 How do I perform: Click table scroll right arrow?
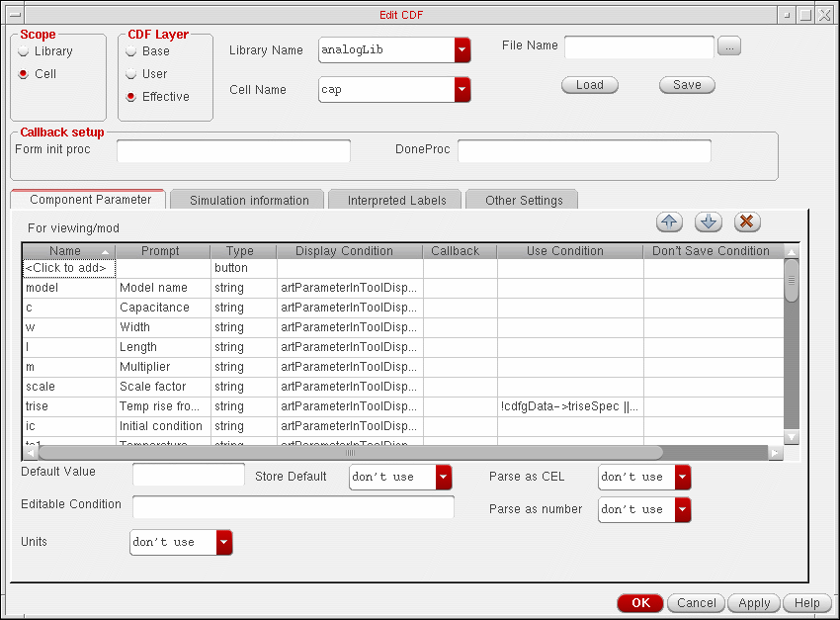[x=775, y=453]
